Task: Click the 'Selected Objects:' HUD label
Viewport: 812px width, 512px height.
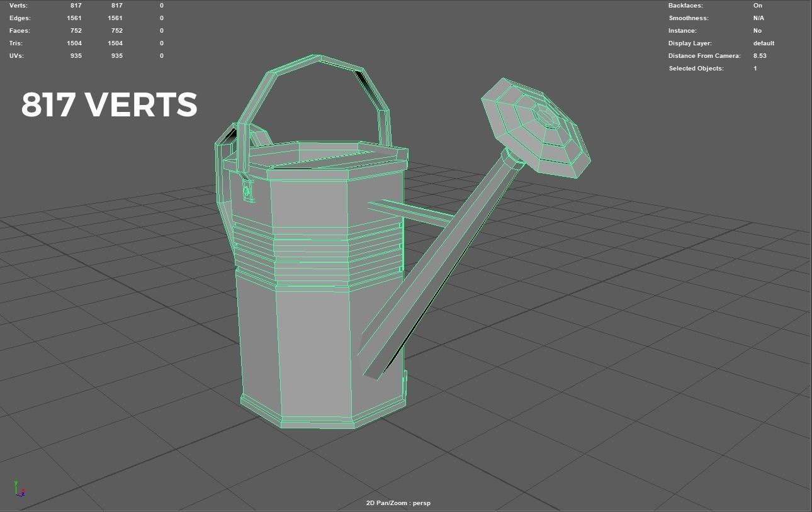Action: [696, 68]
